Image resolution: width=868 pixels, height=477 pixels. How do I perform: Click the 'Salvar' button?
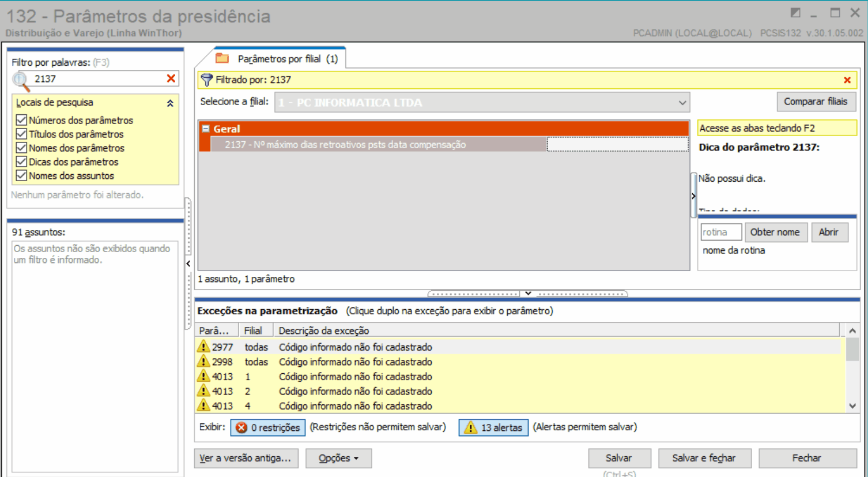pos(619,458)
